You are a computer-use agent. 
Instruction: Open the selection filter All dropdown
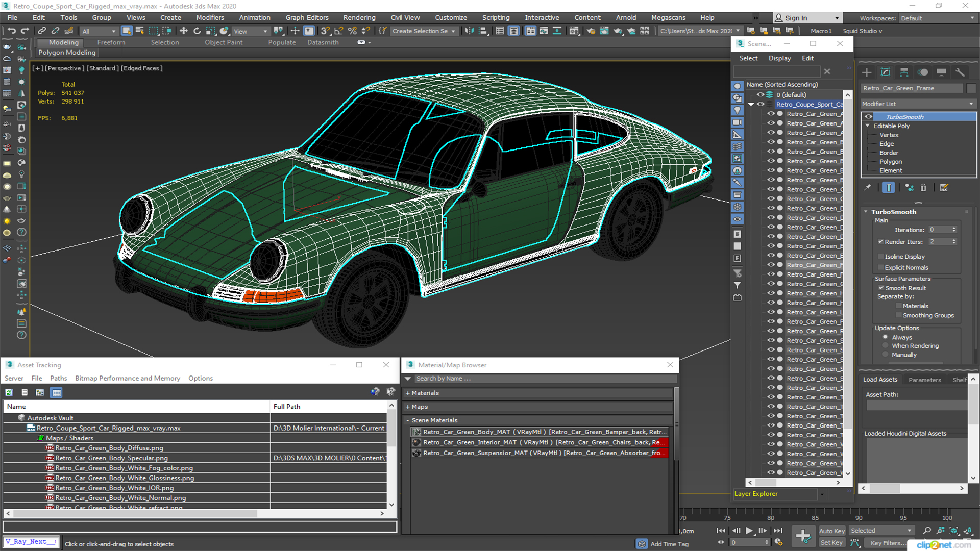tap(99, 31)
